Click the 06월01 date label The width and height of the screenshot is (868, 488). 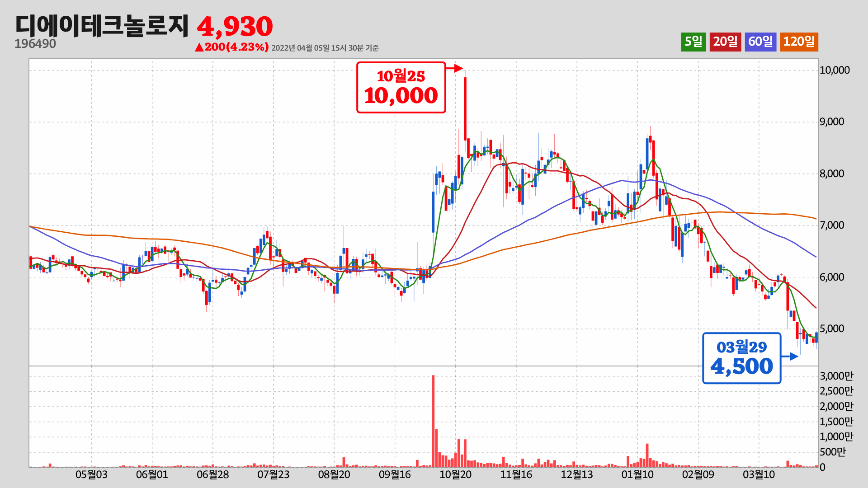point(152,475)
